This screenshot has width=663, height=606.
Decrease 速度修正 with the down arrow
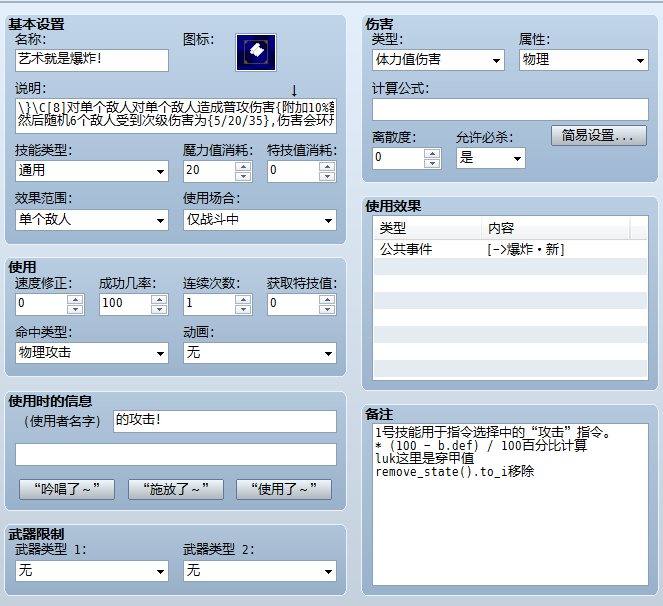75,309
